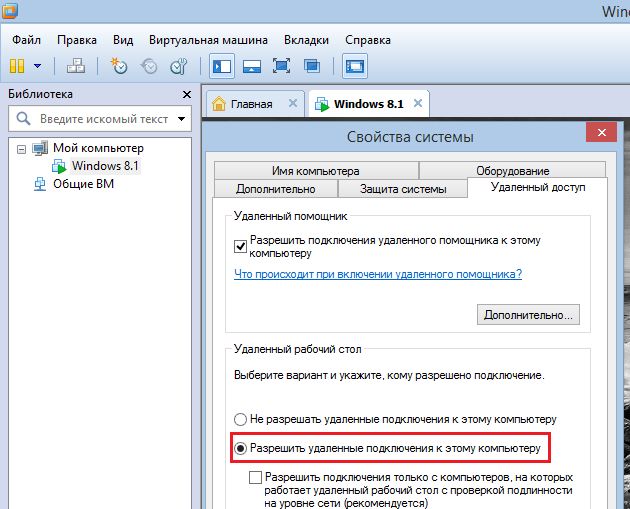
Task: Enter full screen mode icon
Action: [282, 66]
